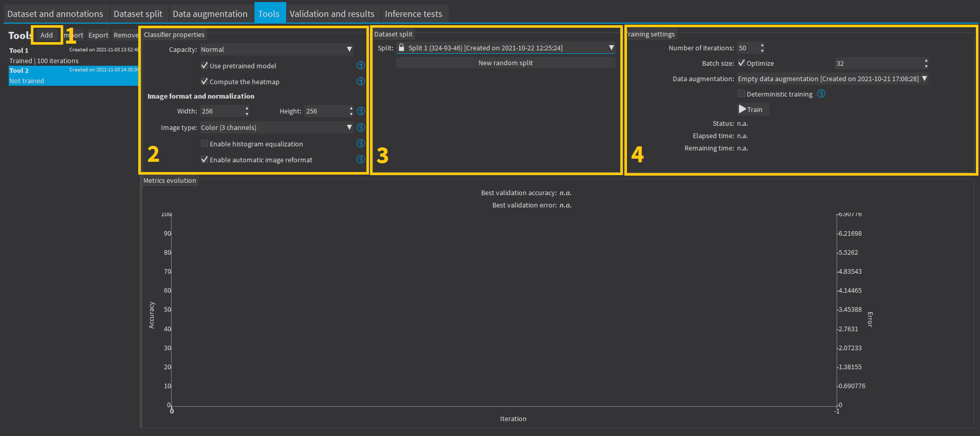Image resolution: width=980 pixels, height=436 pixels.
Task: Switch to the Inference tests tab
Action: coord(414,14)
